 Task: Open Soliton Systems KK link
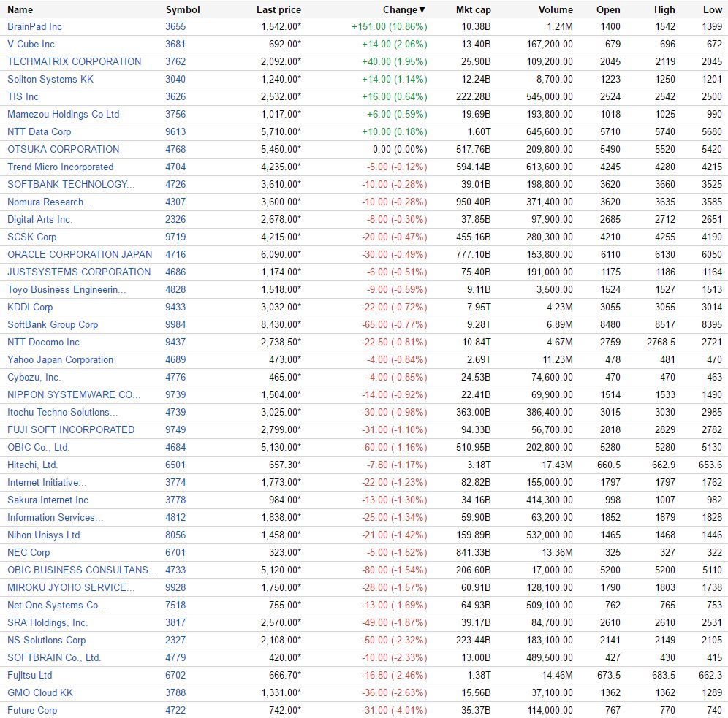(50, 80)
